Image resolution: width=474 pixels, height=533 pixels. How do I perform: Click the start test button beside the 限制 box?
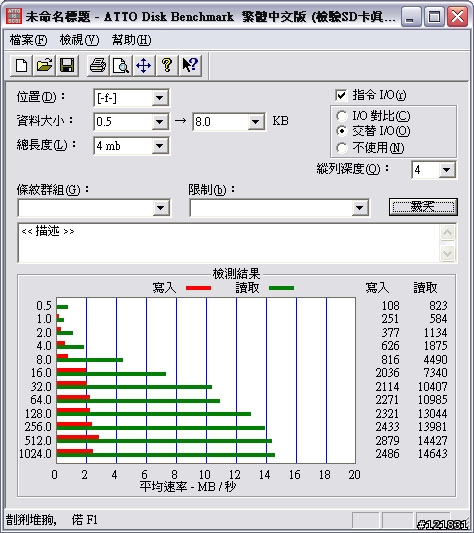[423, 207]
